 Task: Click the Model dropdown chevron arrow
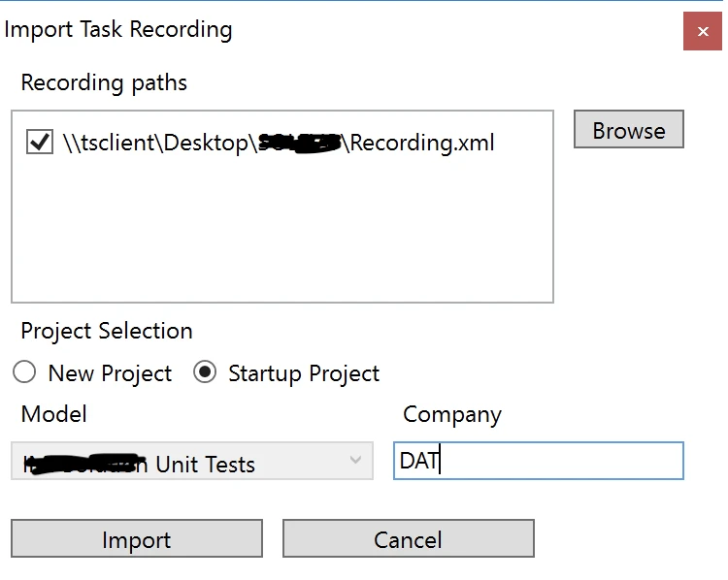pyautogui.click(x=355, y=461)
